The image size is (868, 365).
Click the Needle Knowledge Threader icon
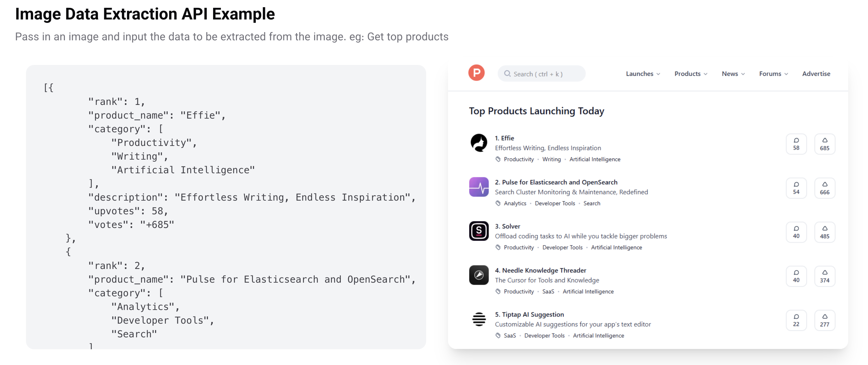[479, 275]
